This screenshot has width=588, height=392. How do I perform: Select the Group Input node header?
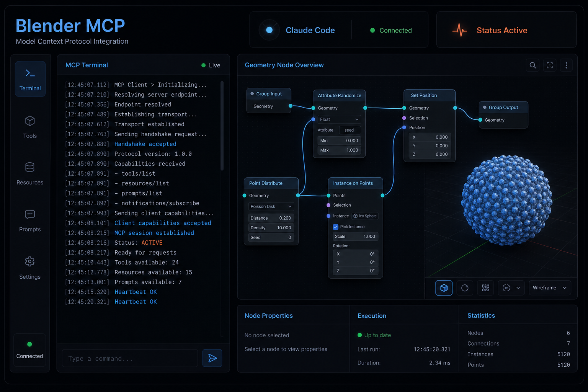click(269, 94)
